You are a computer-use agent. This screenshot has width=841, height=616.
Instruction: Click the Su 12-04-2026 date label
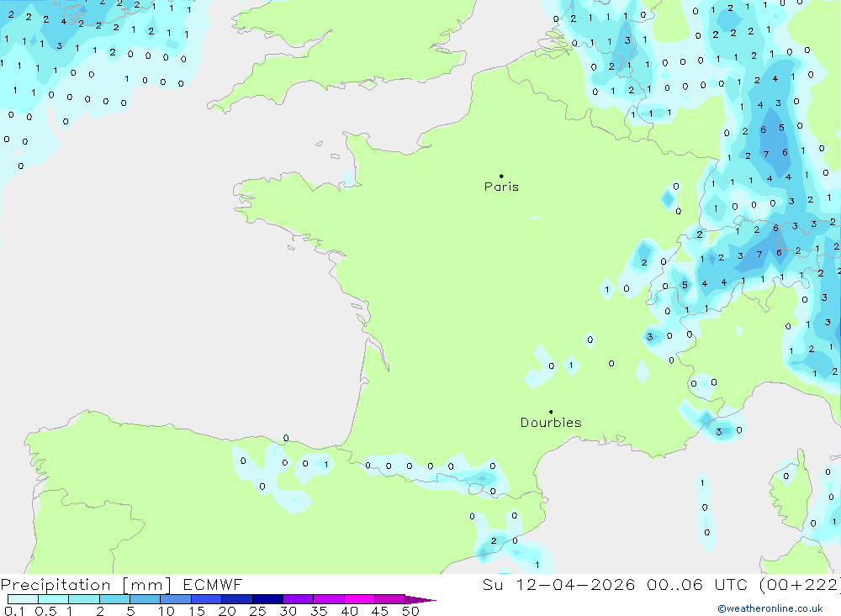[558, 585]
